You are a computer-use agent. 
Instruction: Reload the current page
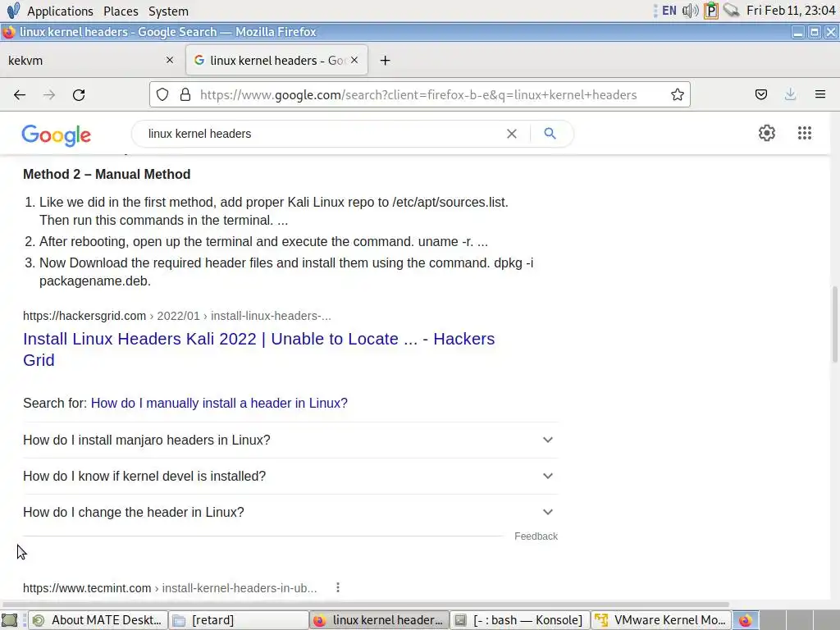pyautogui.click(x=79, y=95)
